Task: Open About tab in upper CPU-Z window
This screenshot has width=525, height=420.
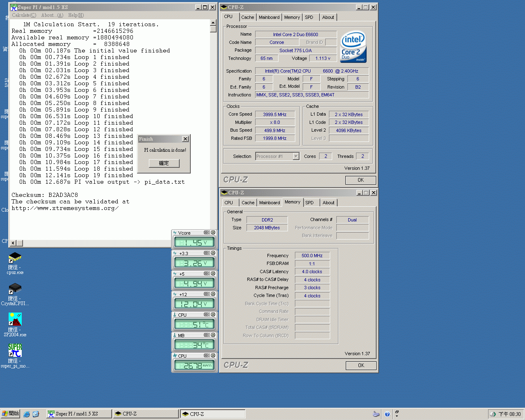Action: (x=328, y=17)
